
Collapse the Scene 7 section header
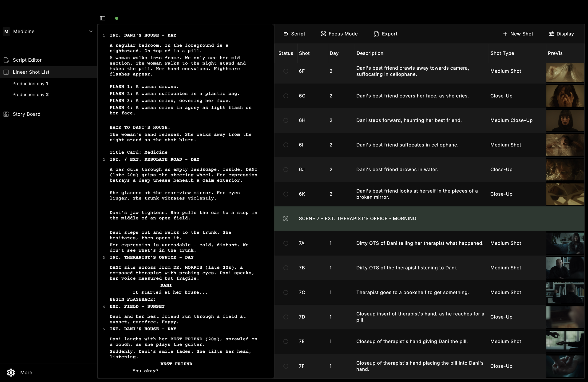tap(358, 219)
